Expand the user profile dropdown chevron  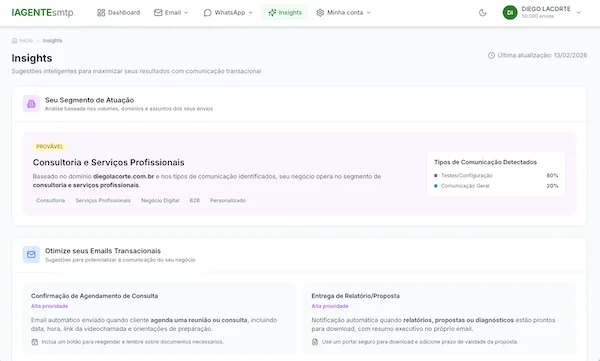(579, 13)
